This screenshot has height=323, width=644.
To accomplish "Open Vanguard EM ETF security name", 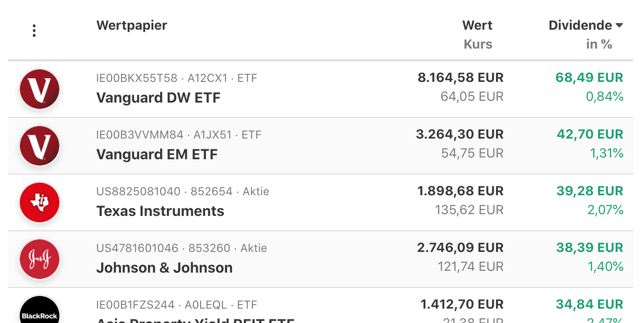I will (157, 154).
